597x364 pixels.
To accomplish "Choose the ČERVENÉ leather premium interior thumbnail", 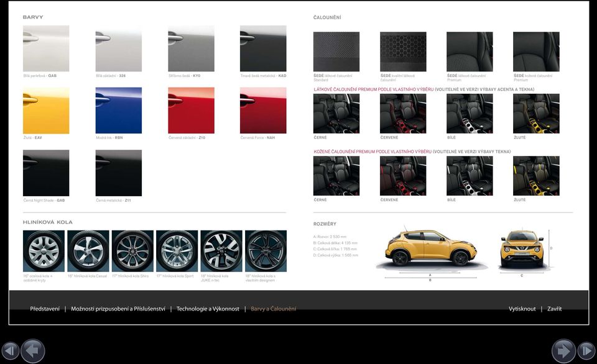I will 403,176.
